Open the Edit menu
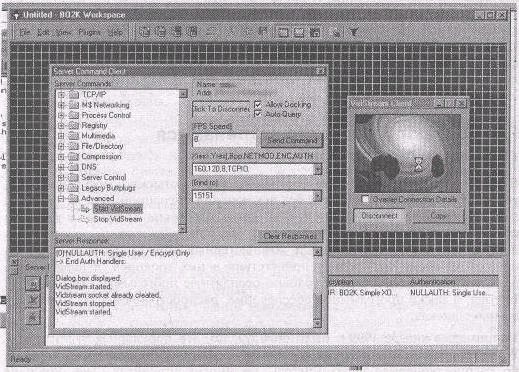This screenshot has width=519, height=372. click(x=43, y=32)
